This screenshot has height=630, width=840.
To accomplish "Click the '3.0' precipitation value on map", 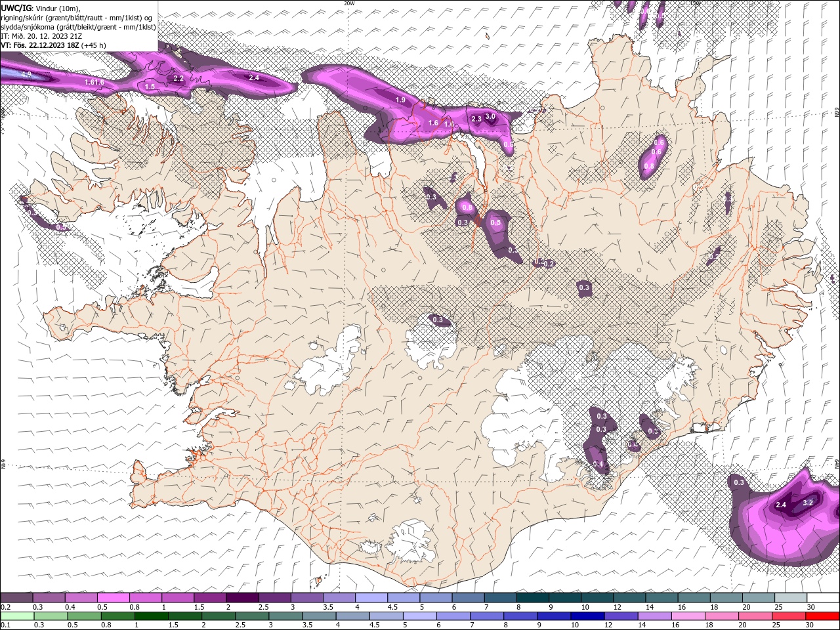I will 490,116.
